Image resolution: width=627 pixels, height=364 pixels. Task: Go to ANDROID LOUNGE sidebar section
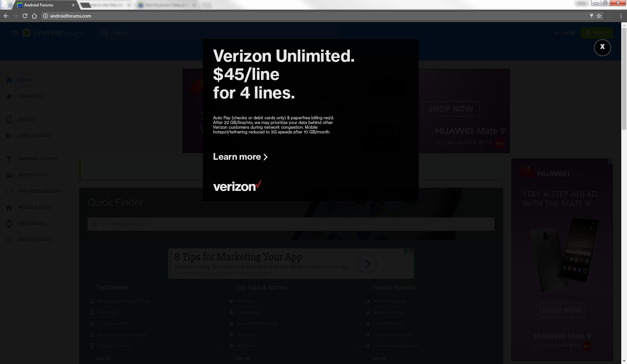pyautogui.click(x=38, y=159)
